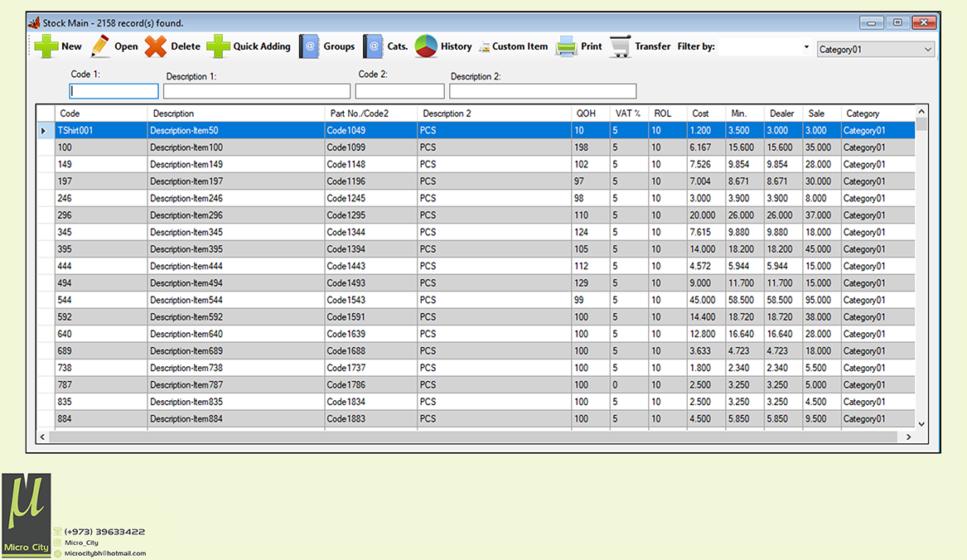Click the printer Print icon
Screen dimensions: 967x560
[566, 47]
